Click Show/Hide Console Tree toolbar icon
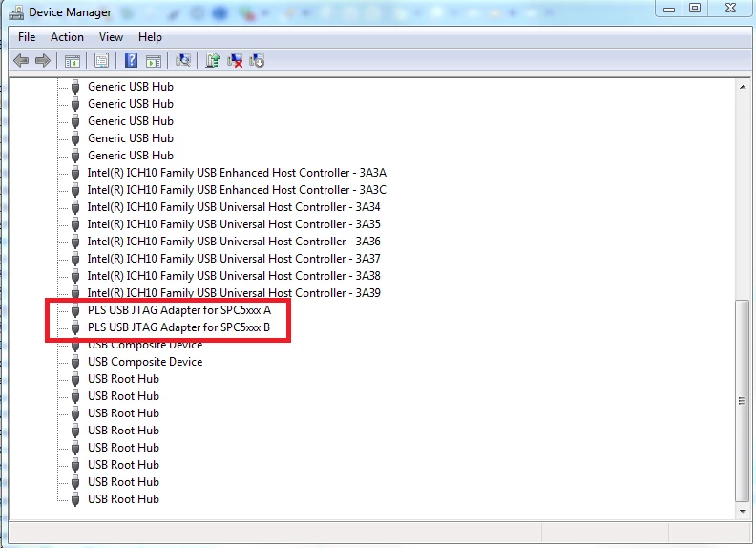 coord(73,61)
